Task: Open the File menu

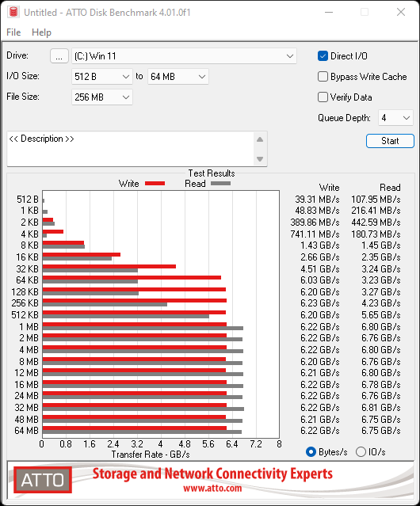Action: (13, 32)
